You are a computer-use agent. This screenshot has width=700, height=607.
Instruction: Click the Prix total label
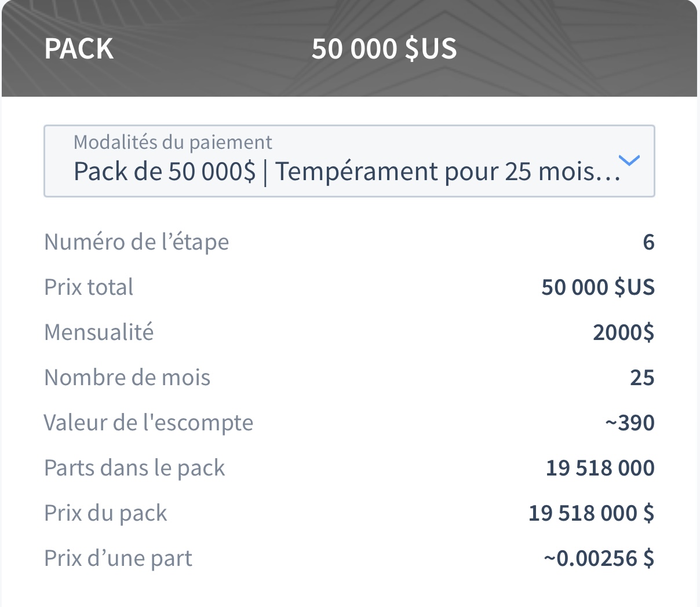(89, 287)
